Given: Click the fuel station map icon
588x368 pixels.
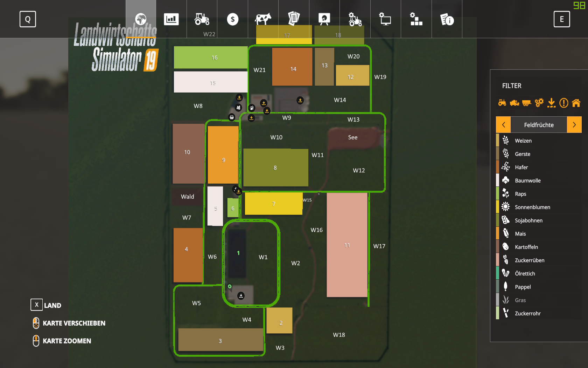Looking at the screenshot, I should [x=252, y=108].
